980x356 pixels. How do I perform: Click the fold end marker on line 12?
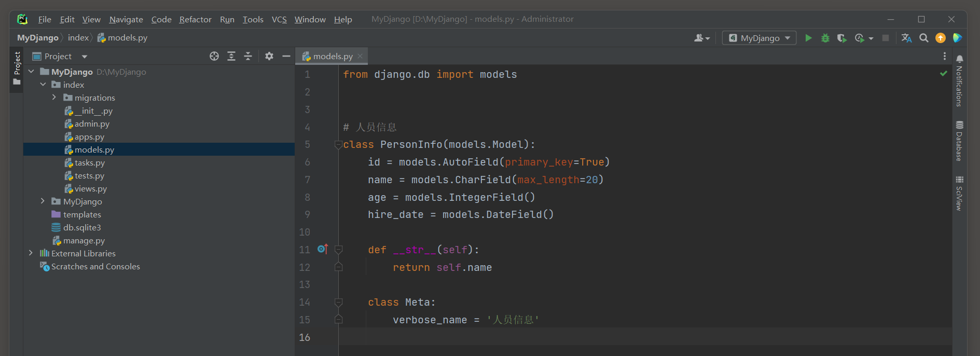tap(338, 267)
